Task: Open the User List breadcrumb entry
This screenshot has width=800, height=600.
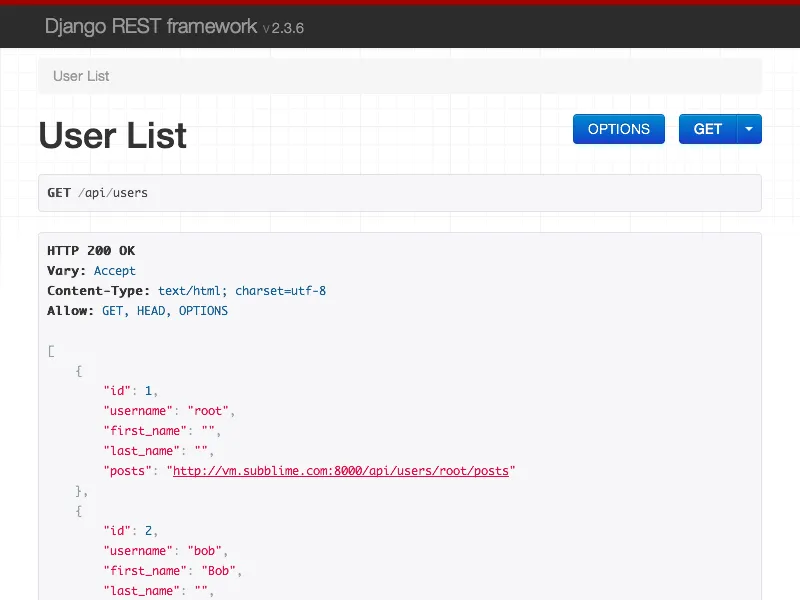Action: pos(83,76)
